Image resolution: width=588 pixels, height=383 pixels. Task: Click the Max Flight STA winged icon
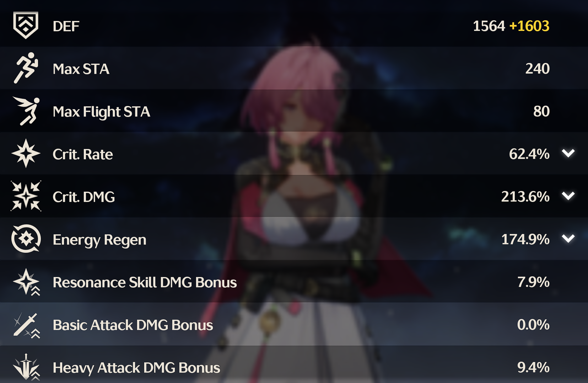[26, 111]
